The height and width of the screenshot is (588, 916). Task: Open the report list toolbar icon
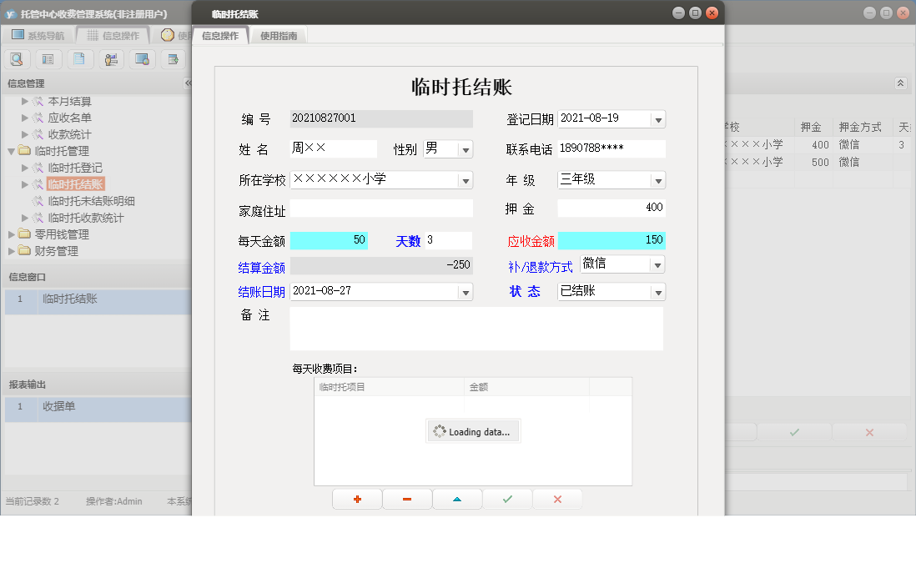(x=48, y=58)
